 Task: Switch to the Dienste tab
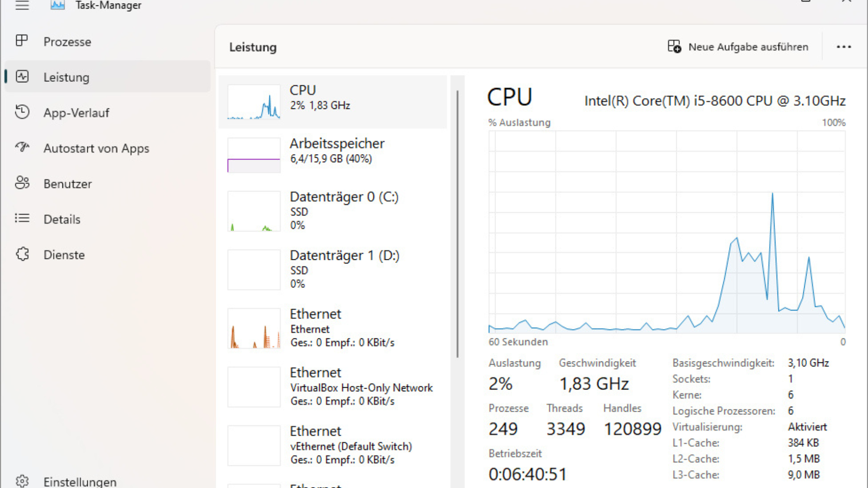(x=64, y=255)
